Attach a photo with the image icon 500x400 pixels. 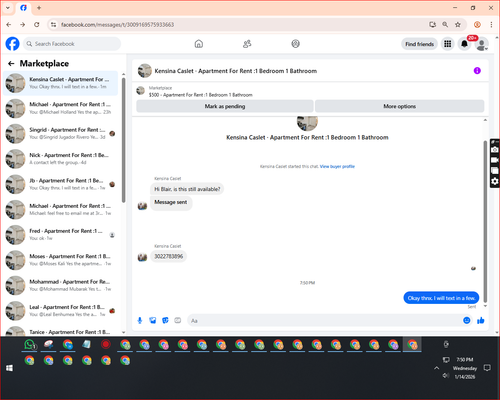[x=153, y=320]
